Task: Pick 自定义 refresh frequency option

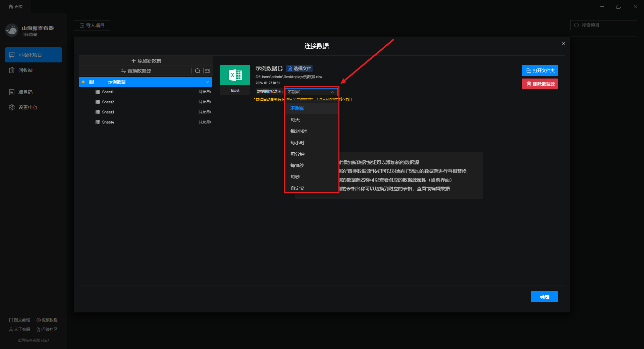Action: 298,188
